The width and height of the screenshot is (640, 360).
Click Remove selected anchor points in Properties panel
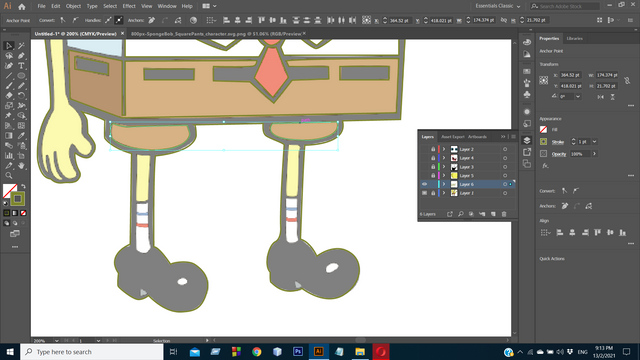[565, 206]
